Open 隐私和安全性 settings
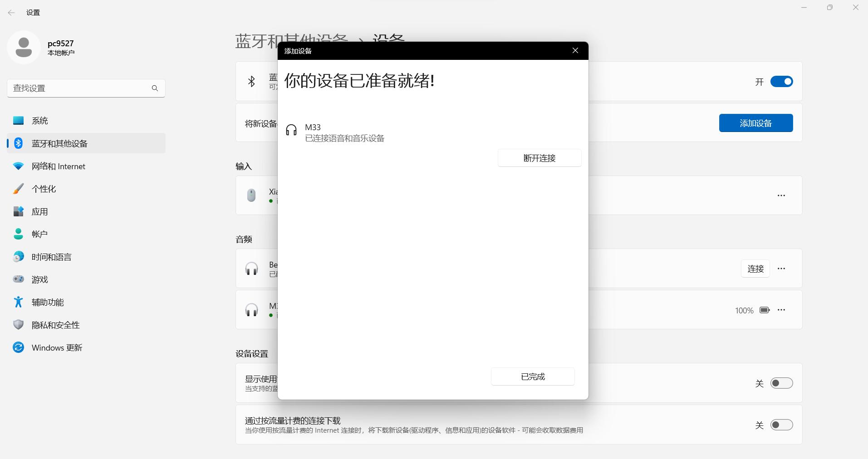Image resolution: width=868 pixels, height=459 pixels. [55, 325]
